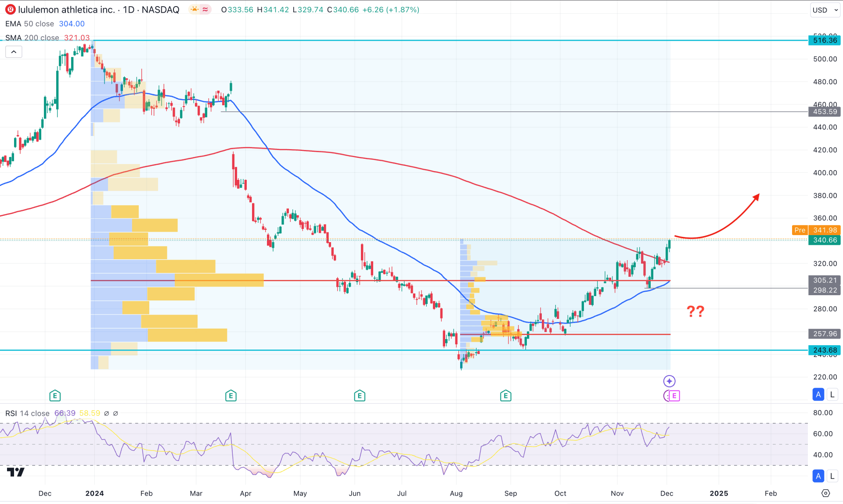
Task: Open the pre-market sun status icon
Action: (x=195, y=9)
